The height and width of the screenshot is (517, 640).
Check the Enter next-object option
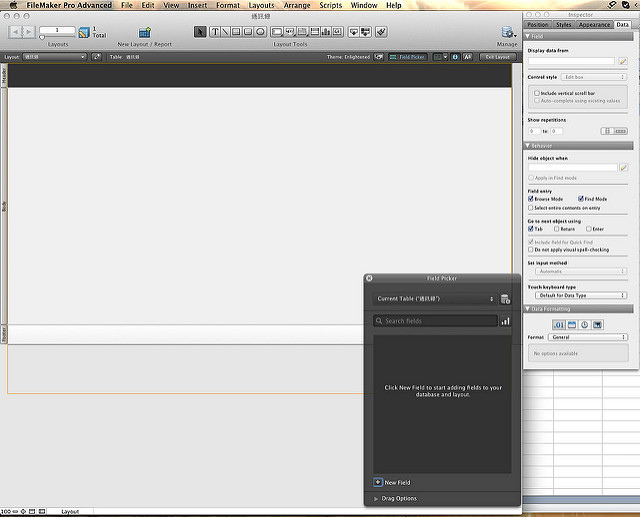(589, 229)
